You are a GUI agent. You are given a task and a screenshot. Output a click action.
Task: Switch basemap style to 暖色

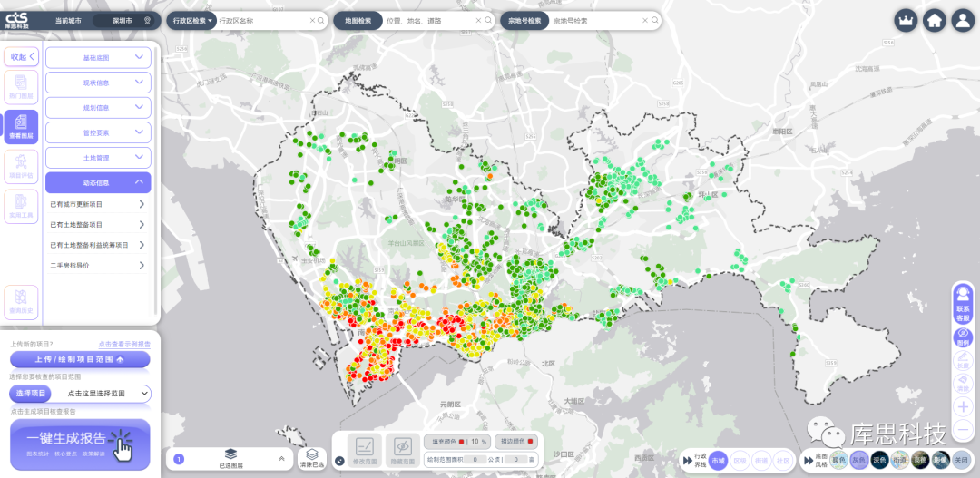(x=839, y=461)
